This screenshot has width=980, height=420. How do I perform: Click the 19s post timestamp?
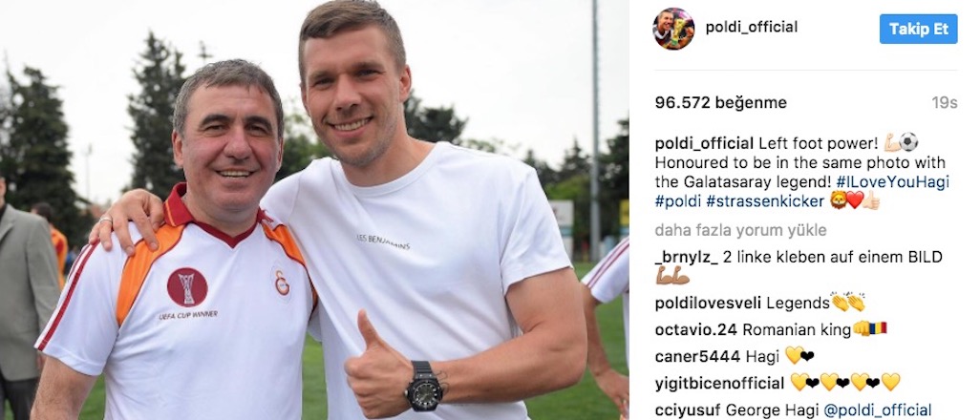point(945,102)
